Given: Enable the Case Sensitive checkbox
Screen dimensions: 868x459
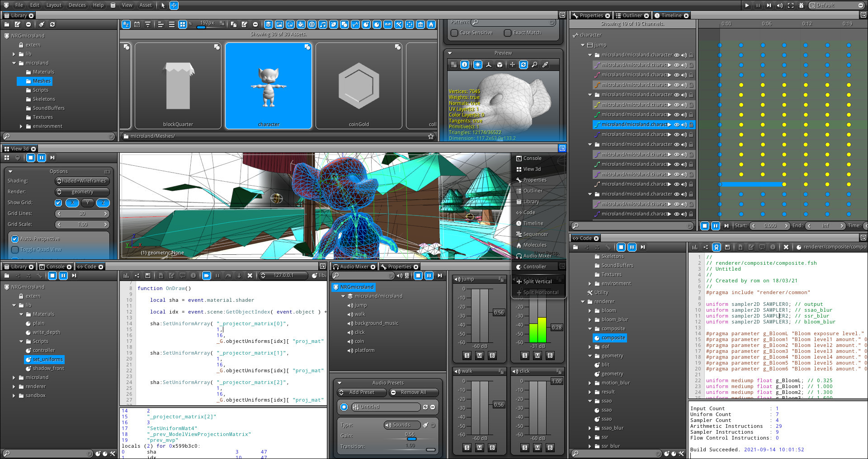Looking at the screenshot, I should coord(455,33).
